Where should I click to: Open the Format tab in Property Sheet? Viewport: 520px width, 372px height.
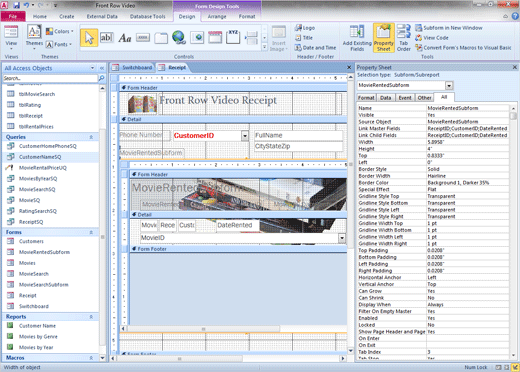(366, 98)
